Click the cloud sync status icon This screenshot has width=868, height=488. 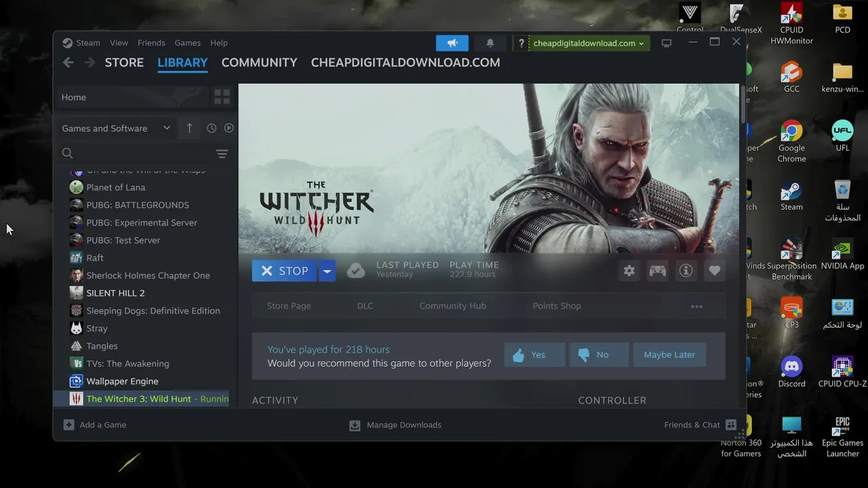click(x=356, y=270)
